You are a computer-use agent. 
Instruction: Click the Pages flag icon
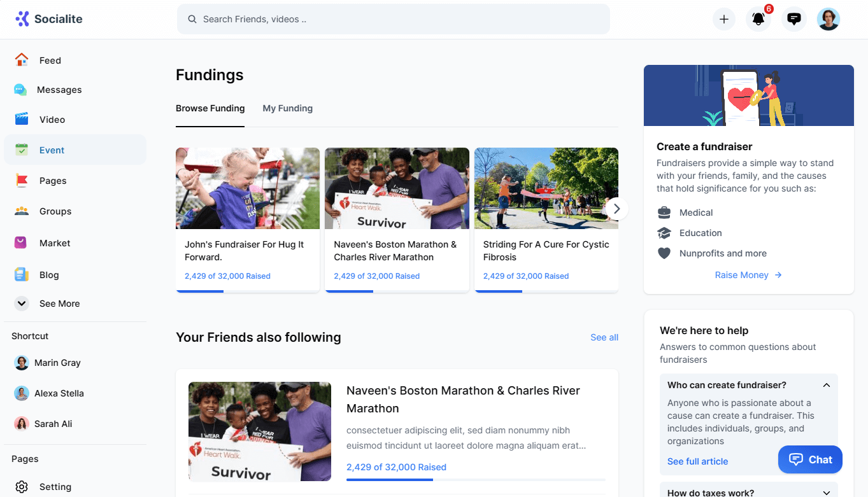[22, 180]
